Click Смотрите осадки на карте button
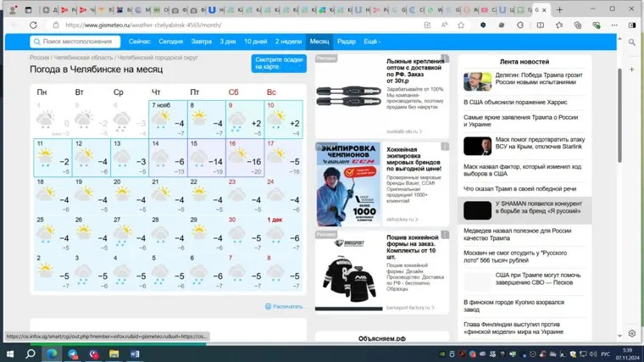Image resolution: width=644 pixels, height=362 pixels. 279,64
